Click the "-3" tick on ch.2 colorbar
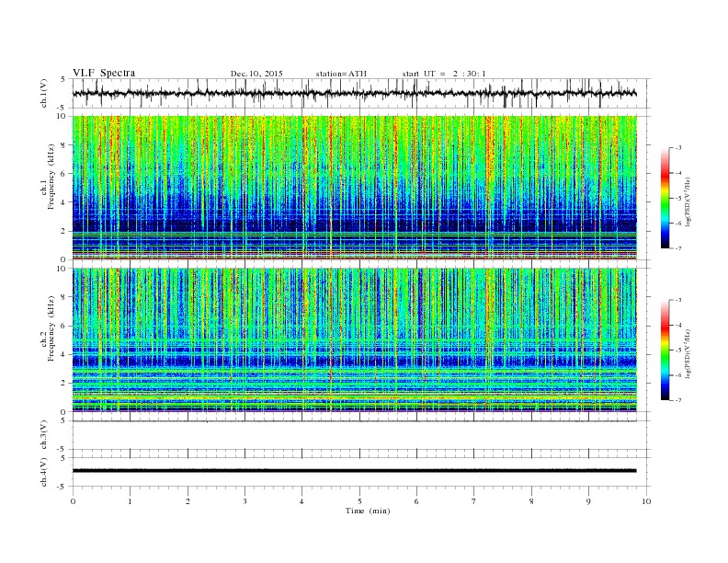Image resolution: width=728 pixels, height=563 pixels. 677,300
